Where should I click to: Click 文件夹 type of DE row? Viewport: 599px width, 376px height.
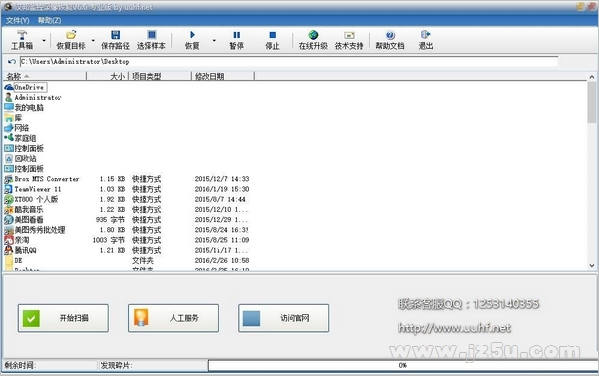pos(143,261)
